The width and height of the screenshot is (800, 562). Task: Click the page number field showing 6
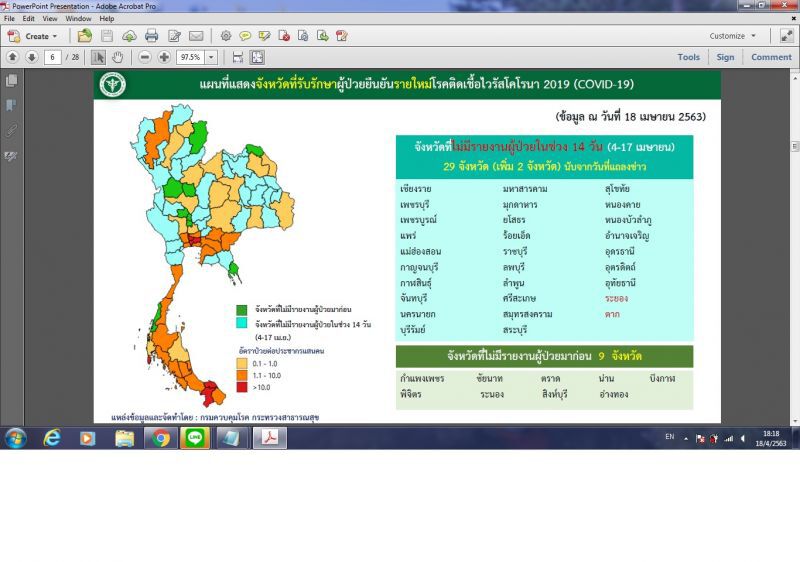click(52, 57)
